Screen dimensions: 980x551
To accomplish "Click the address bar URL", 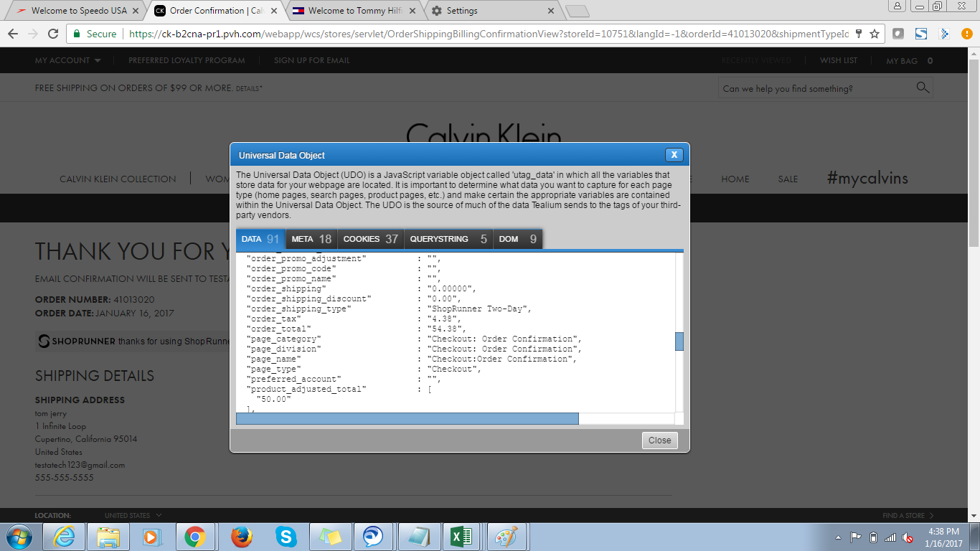I will pos(488,34).
